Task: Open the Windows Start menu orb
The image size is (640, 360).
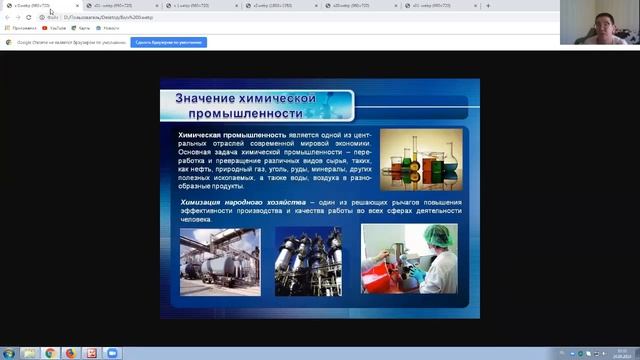Action: click(x=8, y=353)
